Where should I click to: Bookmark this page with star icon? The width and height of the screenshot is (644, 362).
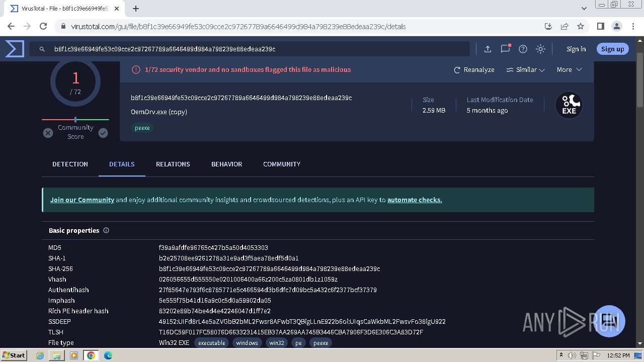coord(581,26)
